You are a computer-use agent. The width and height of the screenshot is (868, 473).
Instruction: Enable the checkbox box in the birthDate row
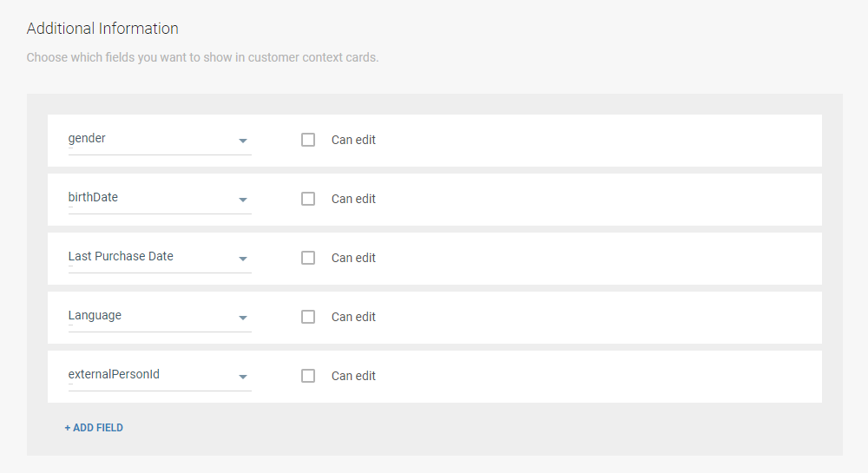(308, 199)
